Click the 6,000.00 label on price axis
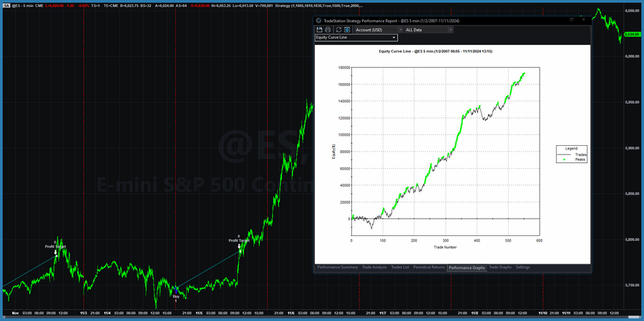Screen dimensions: 644x321 pos(633,56)
